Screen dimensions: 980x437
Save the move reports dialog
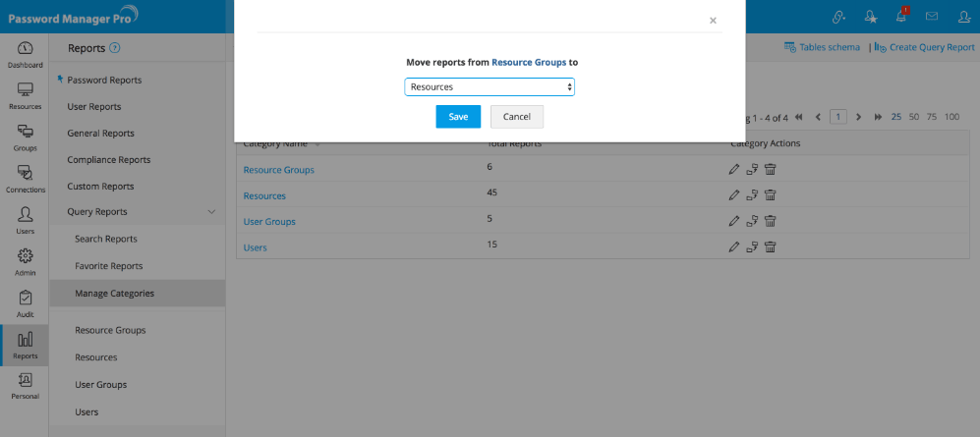tap(458, 117)
